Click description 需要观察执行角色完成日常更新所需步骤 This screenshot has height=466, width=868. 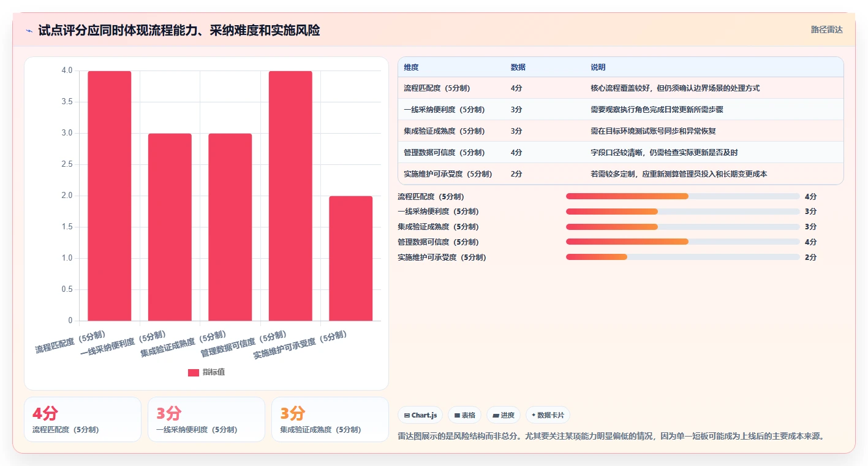(657, 110)
